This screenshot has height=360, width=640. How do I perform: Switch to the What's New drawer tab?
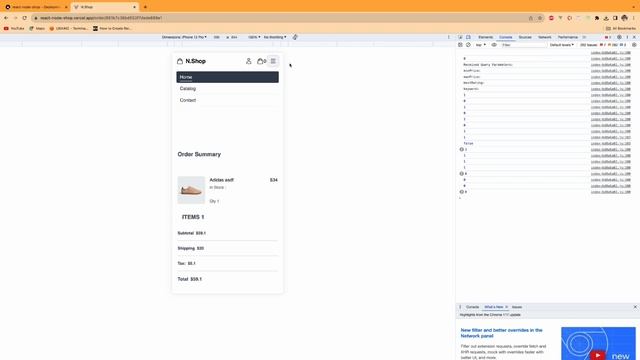point(494,307)
